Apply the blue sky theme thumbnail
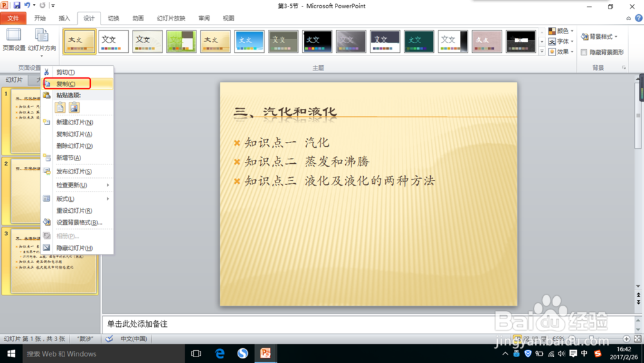 tap(249, 41)
